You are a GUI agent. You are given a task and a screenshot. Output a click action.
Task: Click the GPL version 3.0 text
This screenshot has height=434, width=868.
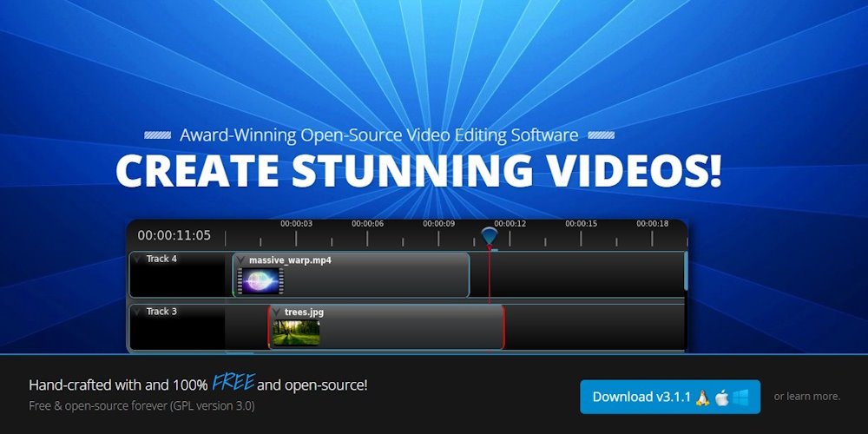coord(213,405)
